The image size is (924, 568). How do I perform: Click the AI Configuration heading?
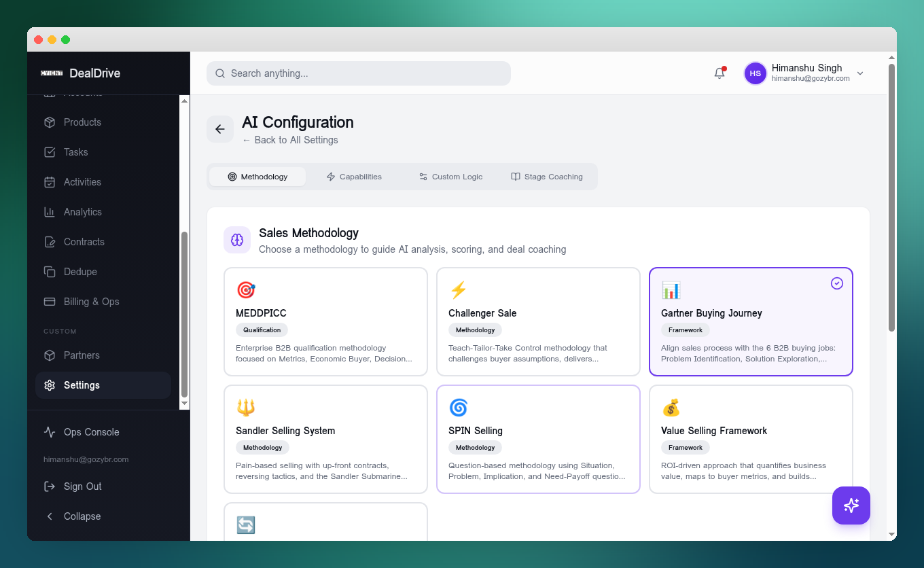pos(298,122)
